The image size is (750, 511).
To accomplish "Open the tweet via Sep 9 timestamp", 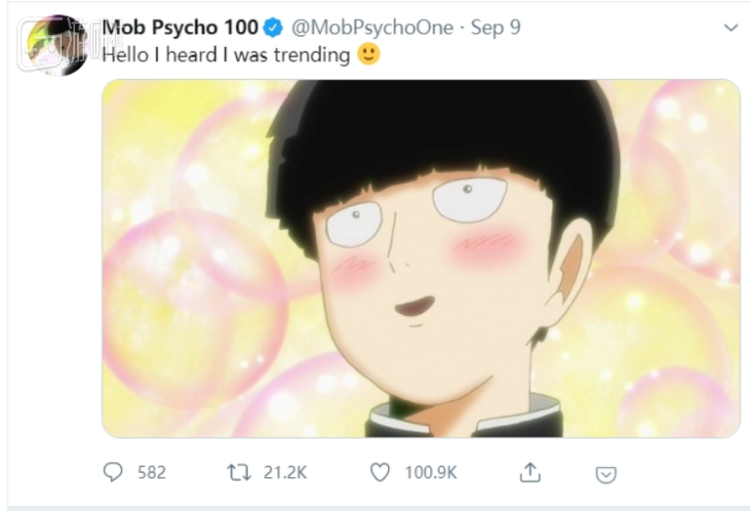I will point(496,27).
